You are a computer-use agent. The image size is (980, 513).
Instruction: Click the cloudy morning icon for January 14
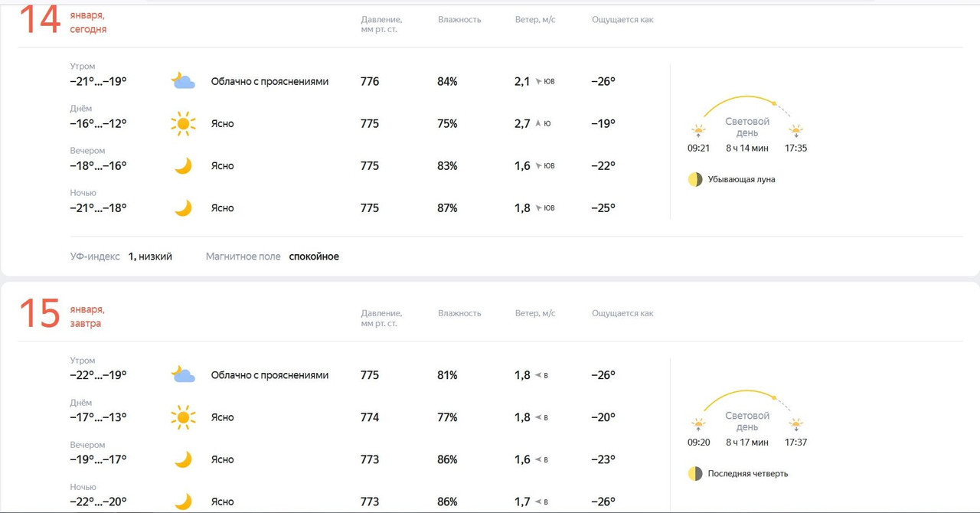pos(183,81)
